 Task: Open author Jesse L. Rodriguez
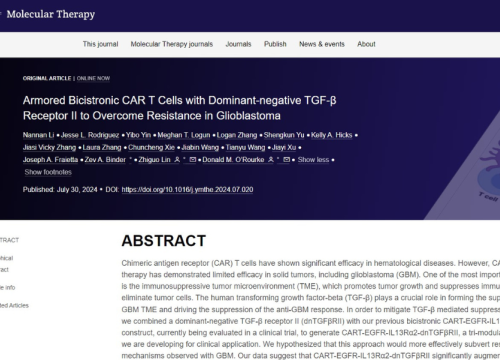tap(90, 135)
